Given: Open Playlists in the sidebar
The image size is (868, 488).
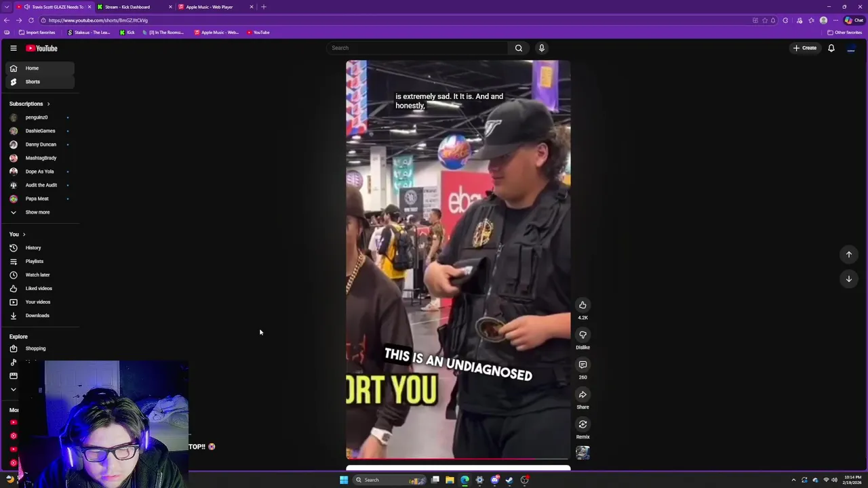Looking at the screenshot, I should (x=40, y=262).
